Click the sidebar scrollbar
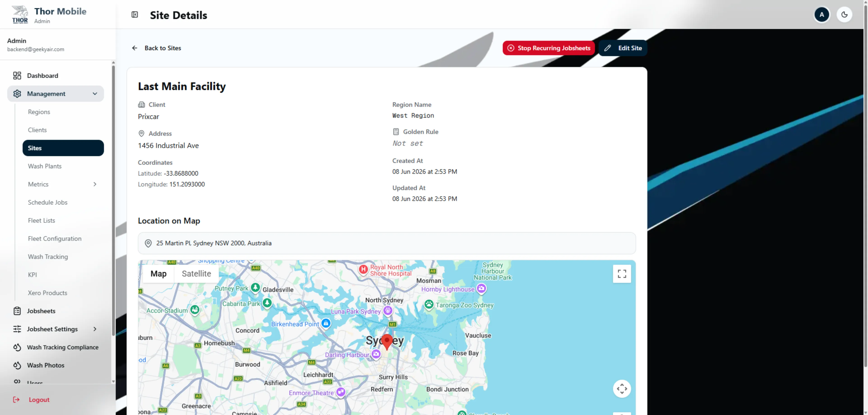Viewport: 868px width, 415px height. coord(113,200)
